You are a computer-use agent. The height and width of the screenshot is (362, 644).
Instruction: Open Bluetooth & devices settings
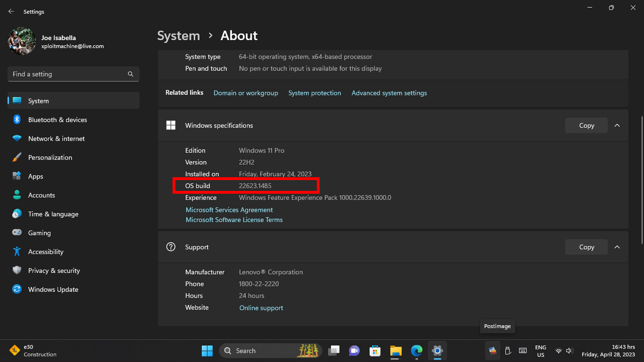click(74, 120)
